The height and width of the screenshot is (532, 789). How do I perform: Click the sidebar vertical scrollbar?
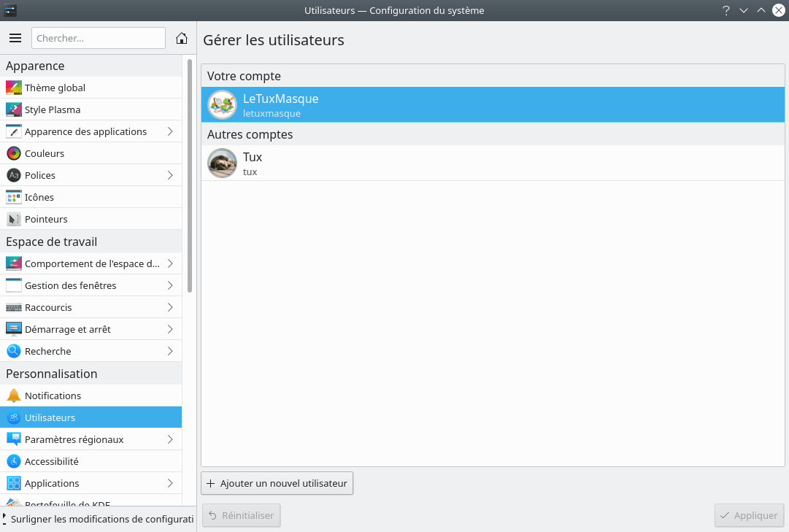[190, 175]
